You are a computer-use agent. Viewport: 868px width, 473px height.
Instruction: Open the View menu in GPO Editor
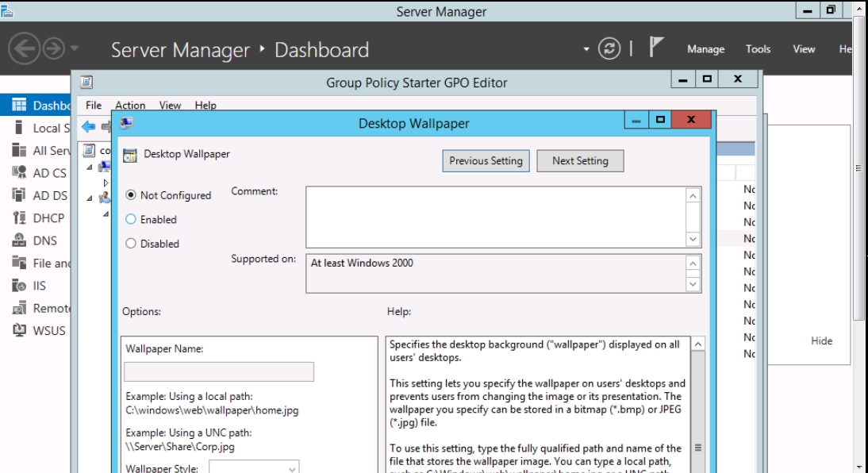170,106
